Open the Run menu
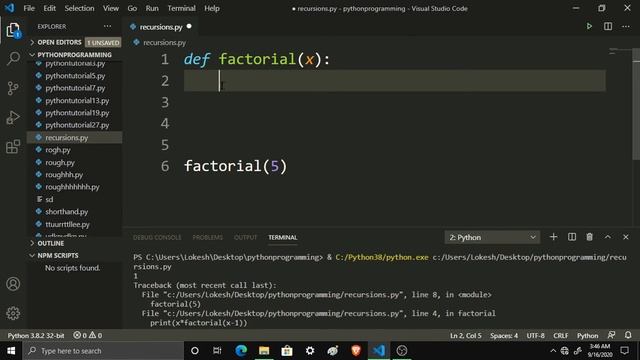Screen dimensions: 640x360 pyautogui.click(x=152, y=8)
